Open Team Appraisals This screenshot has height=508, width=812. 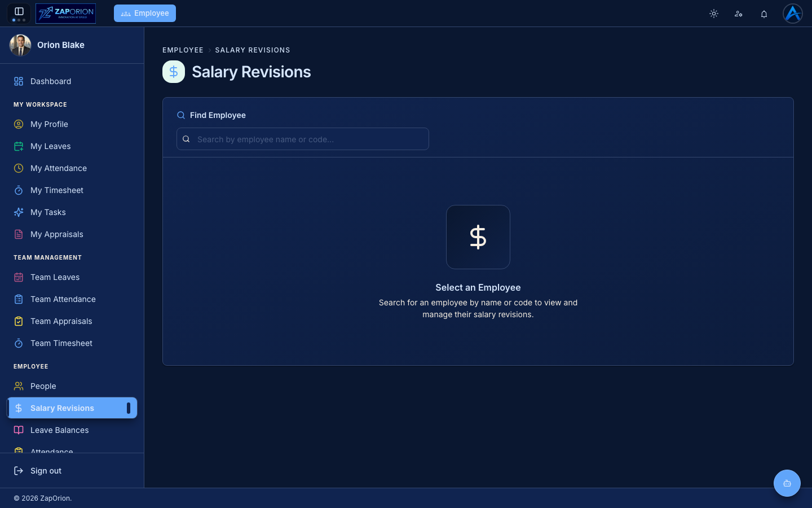[x=72, y=321]
